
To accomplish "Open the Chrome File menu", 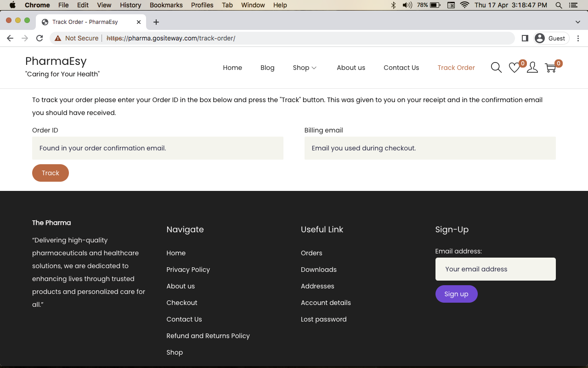I will [x=63, y=5].
